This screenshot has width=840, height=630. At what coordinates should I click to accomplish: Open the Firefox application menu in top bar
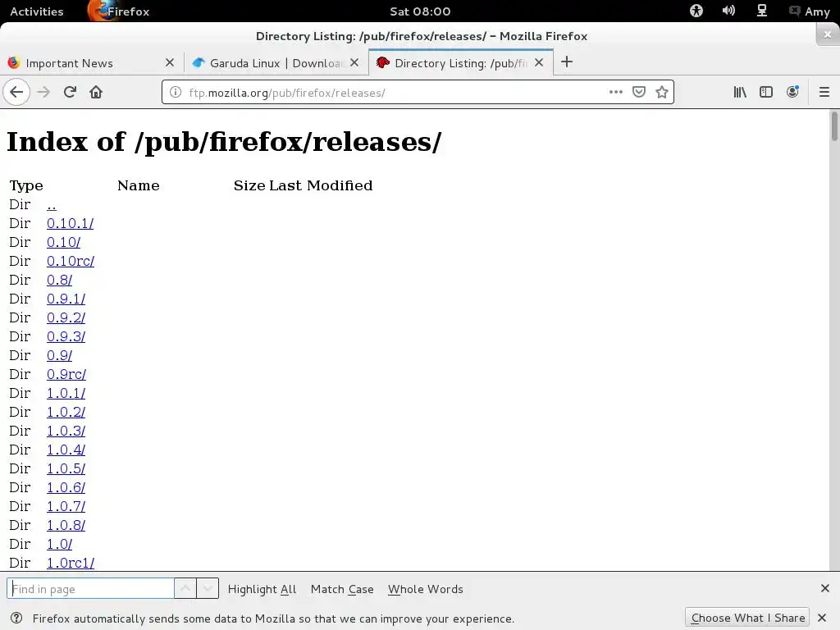click(x=119, y=11)
